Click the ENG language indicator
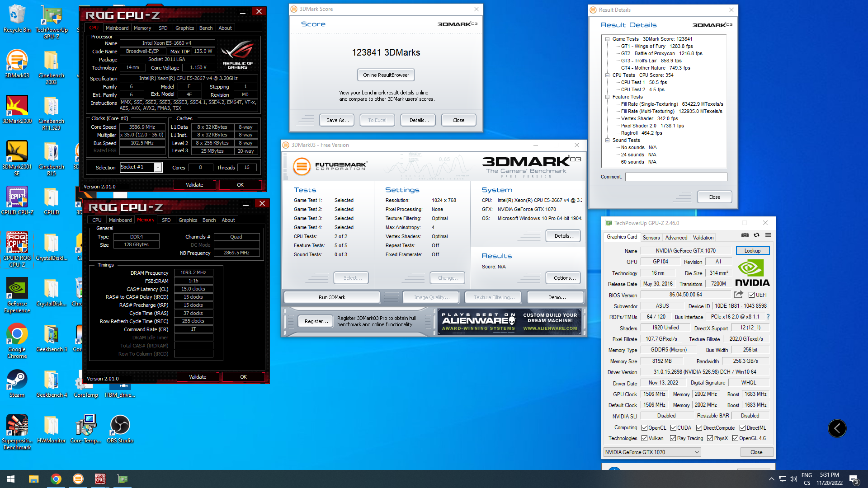Image resolution: width=868 pixels, height=488 pixels. pyautogui.click(x=807, y=479)
